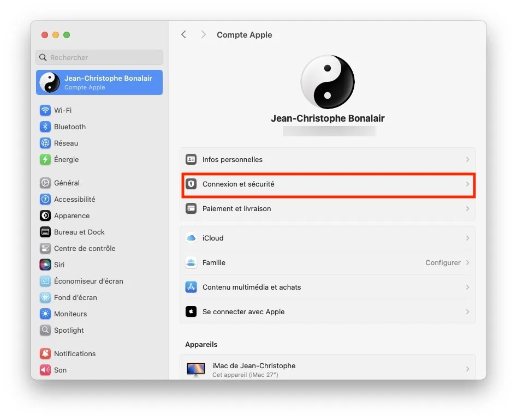
Task: Open Wi-Fi settings from the sidebar
Action: (66, 110)
